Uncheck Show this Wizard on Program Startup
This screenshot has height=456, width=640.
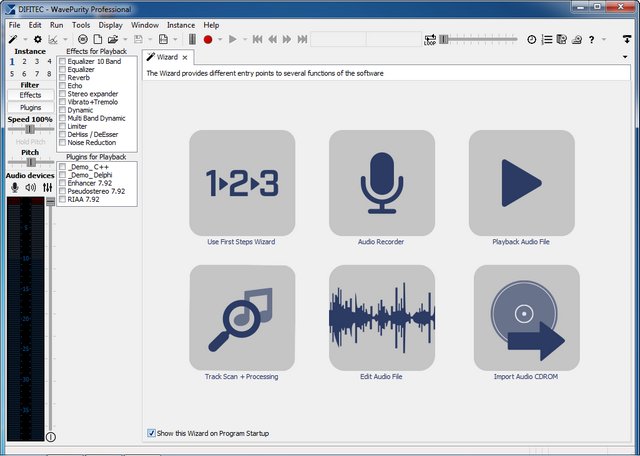point(151,433)
